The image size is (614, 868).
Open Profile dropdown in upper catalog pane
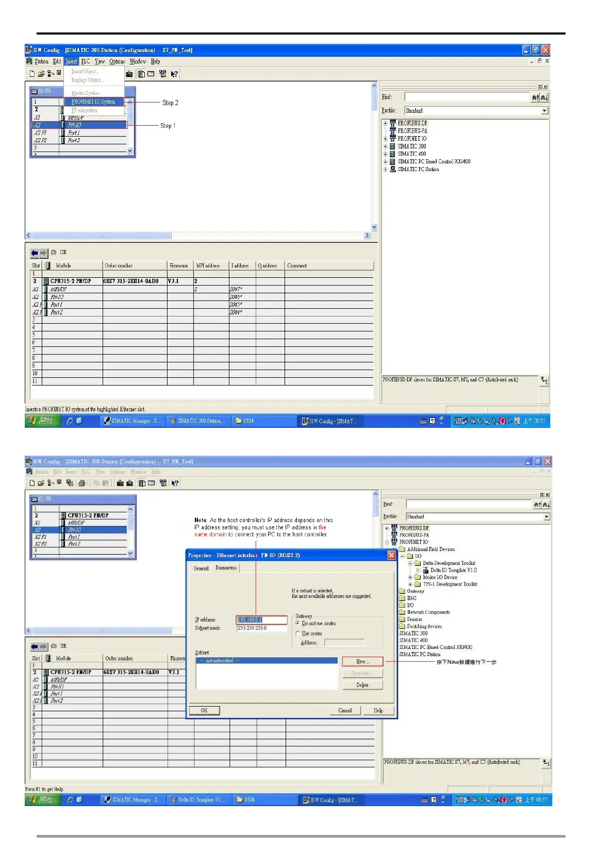(x=544, y=111)
